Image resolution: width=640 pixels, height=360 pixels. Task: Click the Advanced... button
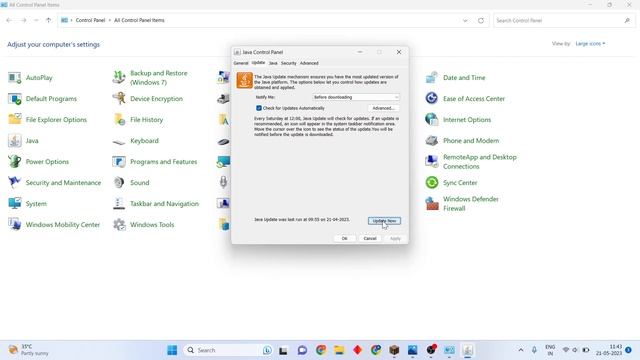click(383, 108)
